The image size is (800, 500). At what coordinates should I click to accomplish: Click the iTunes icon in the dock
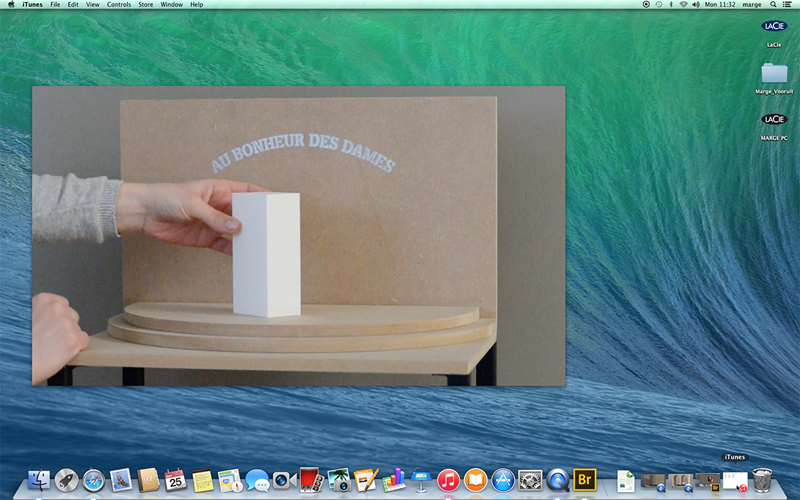[x=448, y=480]
